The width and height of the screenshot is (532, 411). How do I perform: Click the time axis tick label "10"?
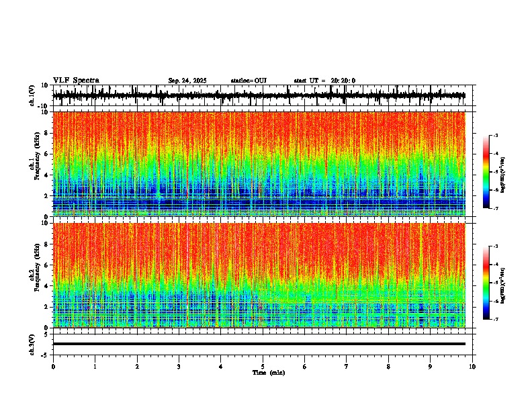coord(472,367)
